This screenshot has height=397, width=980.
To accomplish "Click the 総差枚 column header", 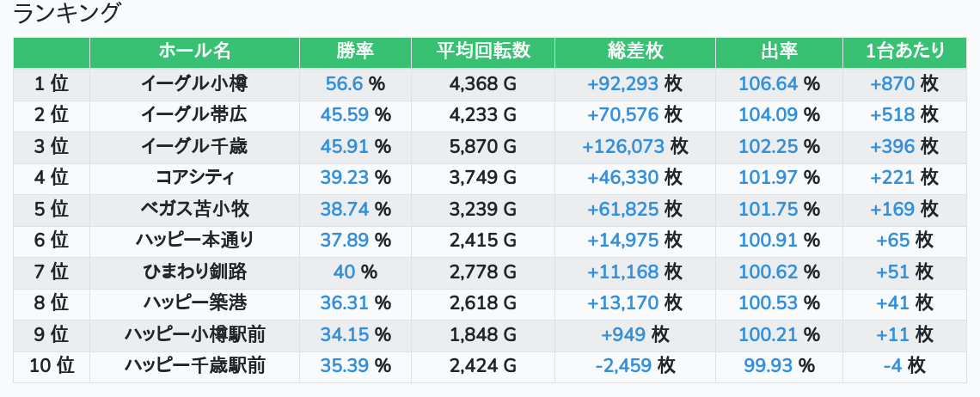I will (635, 52).
